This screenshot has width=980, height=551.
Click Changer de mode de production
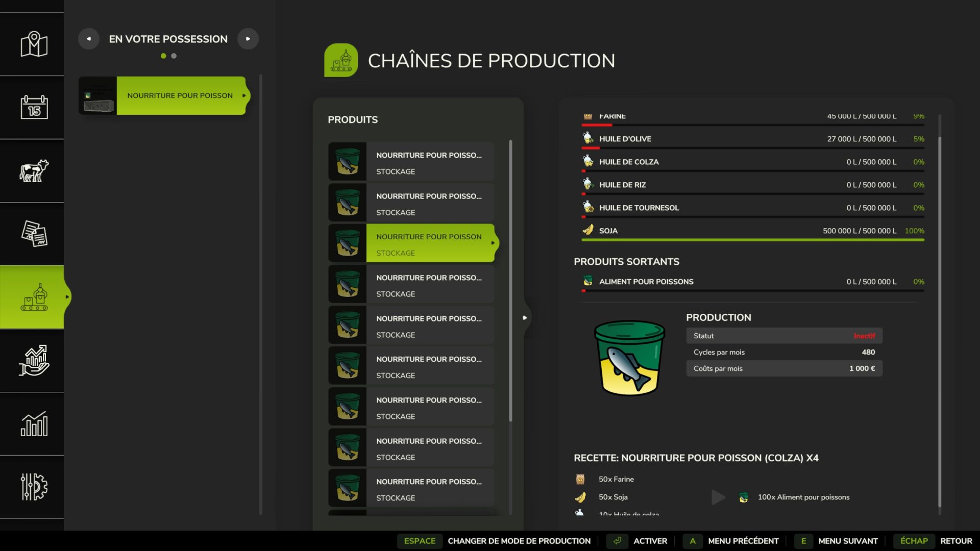519,541
